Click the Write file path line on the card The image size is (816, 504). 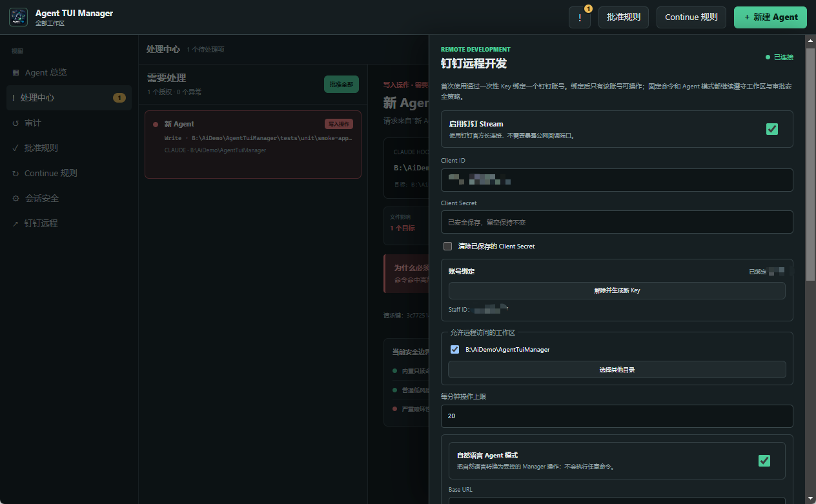point(258,138)
